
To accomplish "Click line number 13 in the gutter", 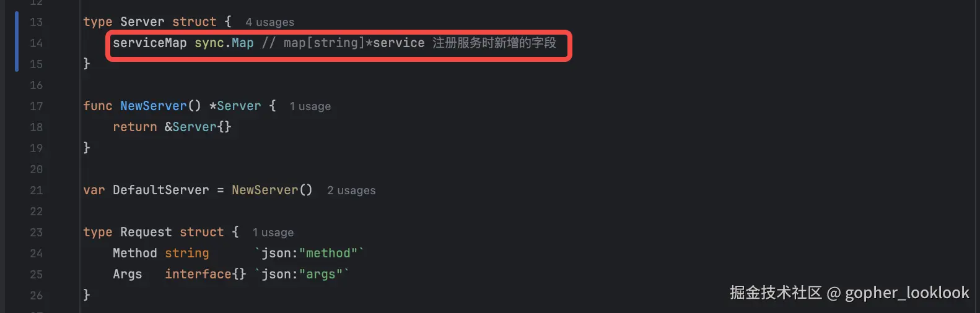I will (x=36, y=22).
